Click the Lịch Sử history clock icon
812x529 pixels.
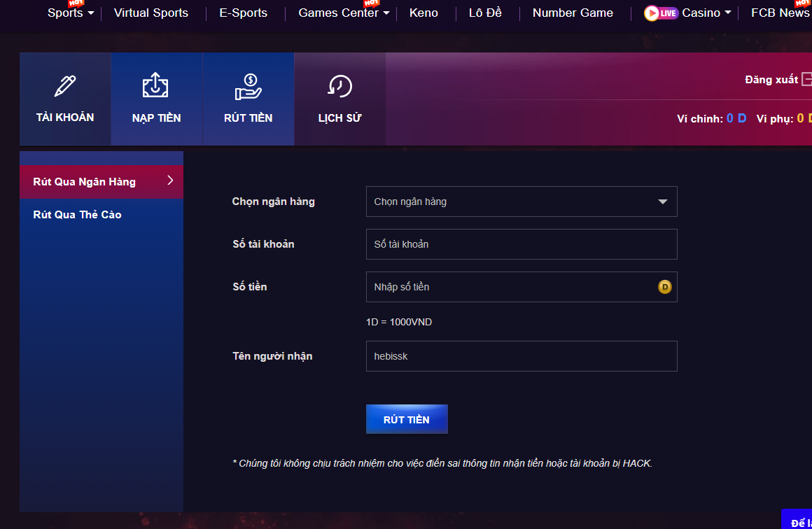[x=339, y=86]
